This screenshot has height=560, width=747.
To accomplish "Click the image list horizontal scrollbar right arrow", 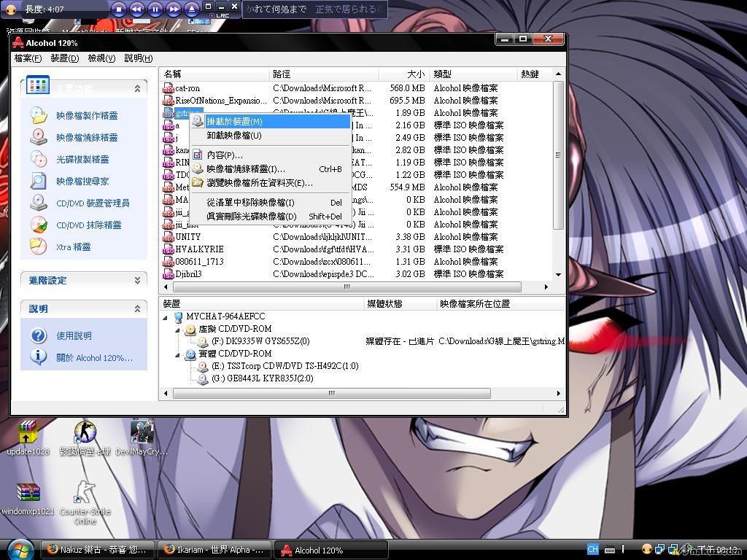I will coord(546,287).
